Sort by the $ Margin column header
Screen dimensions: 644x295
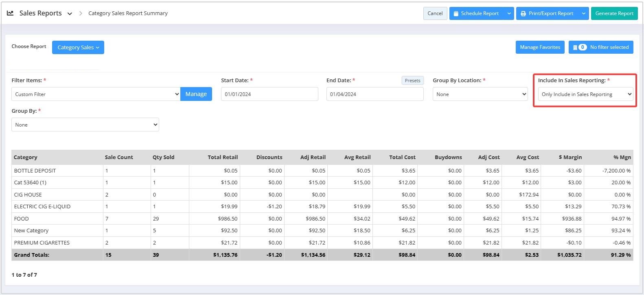tap(570, 157)
